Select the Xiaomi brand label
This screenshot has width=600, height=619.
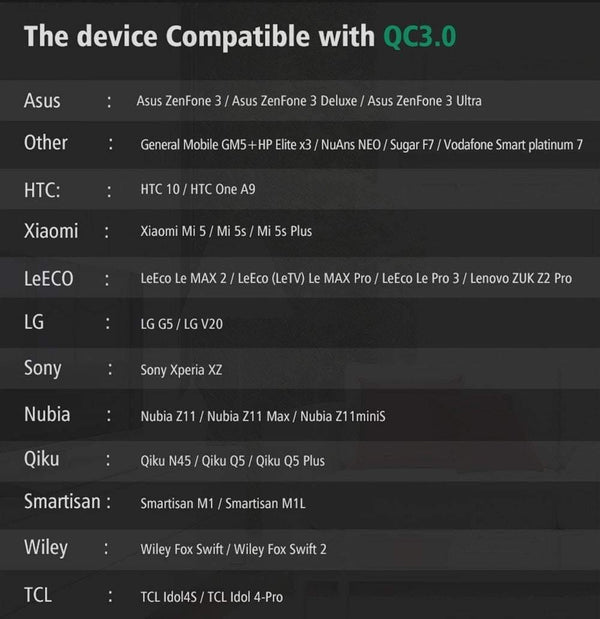coord(51,231)
